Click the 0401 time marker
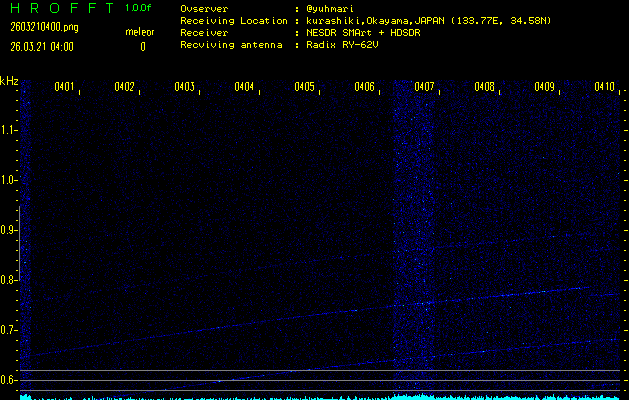 point(64,87)
